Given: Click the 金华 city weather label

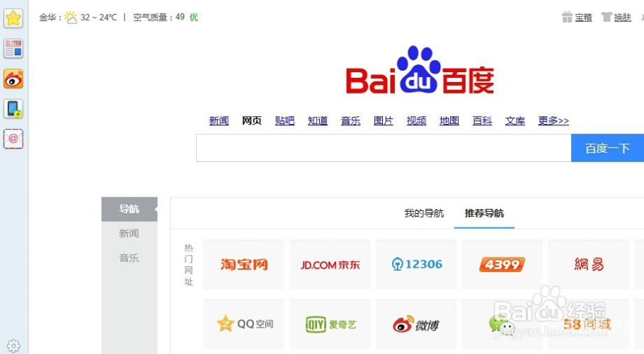Looking at the screenshot, I should pos(50,17).
